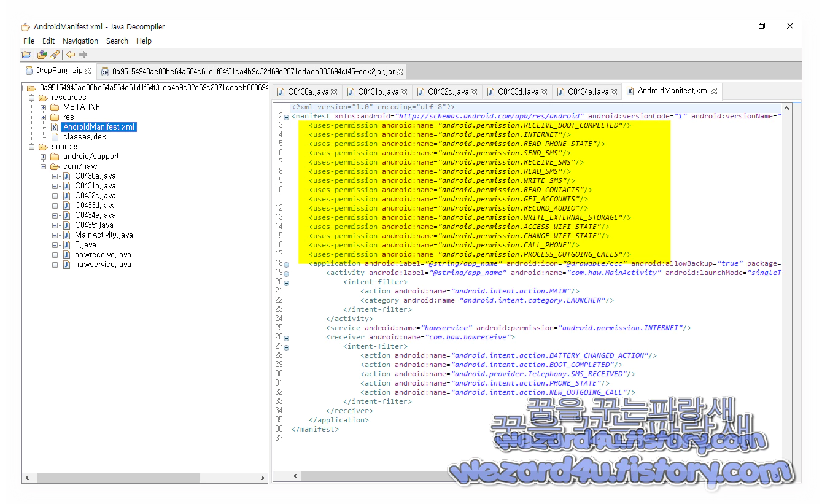Switch to the C0430a.java editor tab
The width and height of the screenshot is (822, 504).
(x=308, y=92)
